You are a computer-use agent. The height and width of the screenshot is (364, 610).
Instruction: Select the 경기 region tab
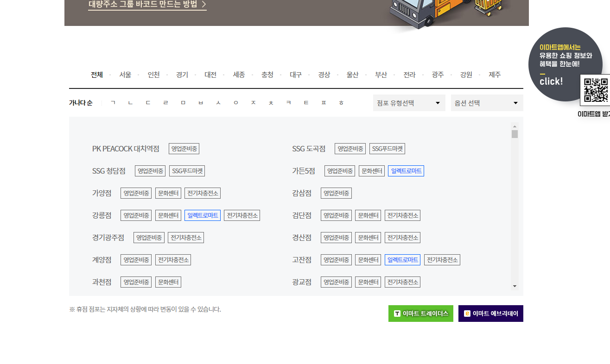182,75
